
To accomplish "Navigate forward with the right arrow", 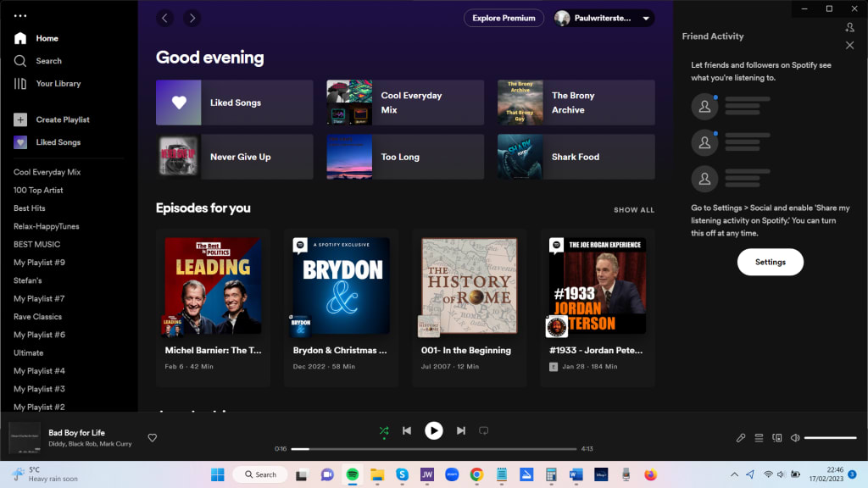I will [192, 19].
